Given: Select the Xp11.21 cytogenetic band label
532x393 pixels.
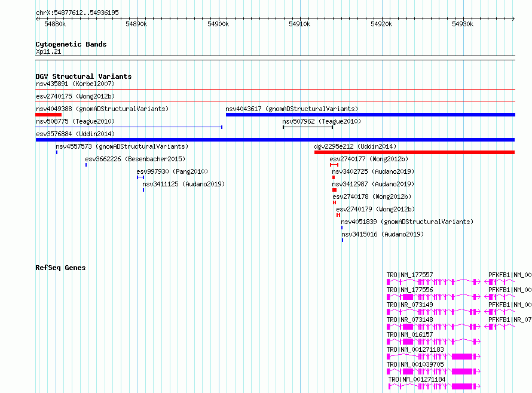Looking at the screenshot, I should click(48, 51).
